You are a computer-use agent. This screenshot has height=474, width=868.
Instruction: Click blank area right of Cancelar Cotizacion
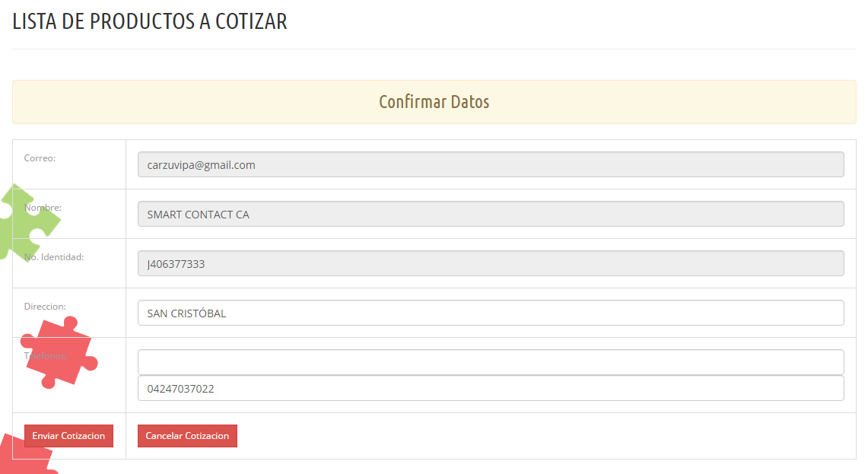coord(533,436)
